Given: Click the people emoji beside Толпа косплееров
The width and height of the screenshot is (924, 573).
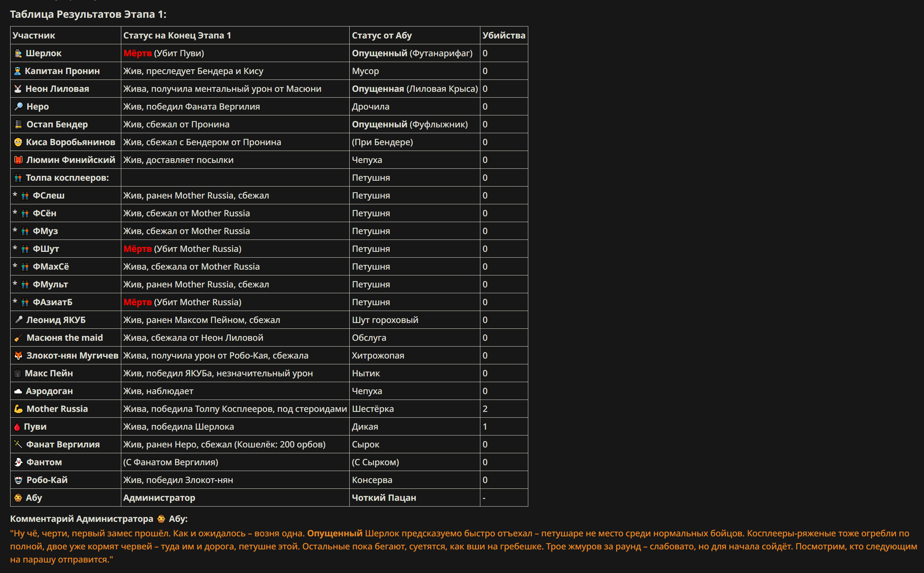Looking at the screenshot, I should pos(18,178).
